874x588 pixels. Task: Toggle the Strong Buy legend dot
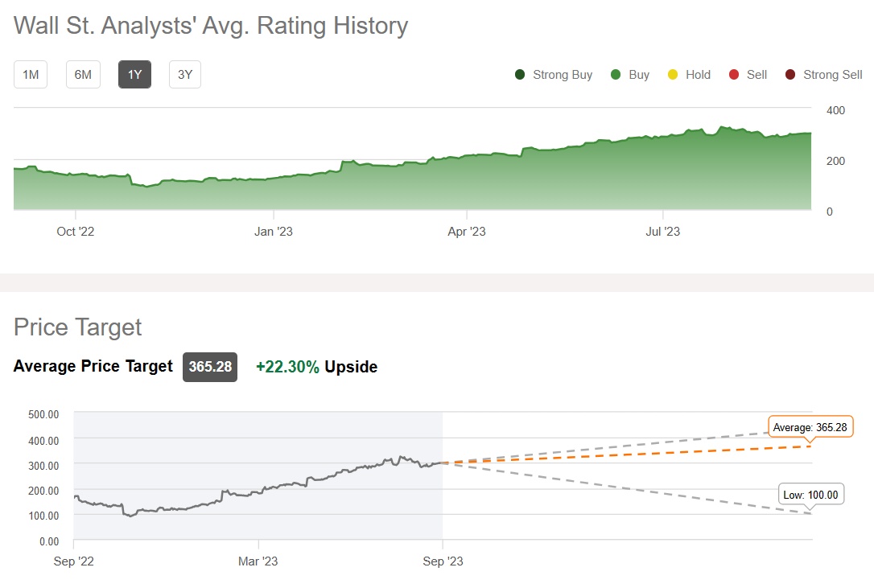[520, 75]
